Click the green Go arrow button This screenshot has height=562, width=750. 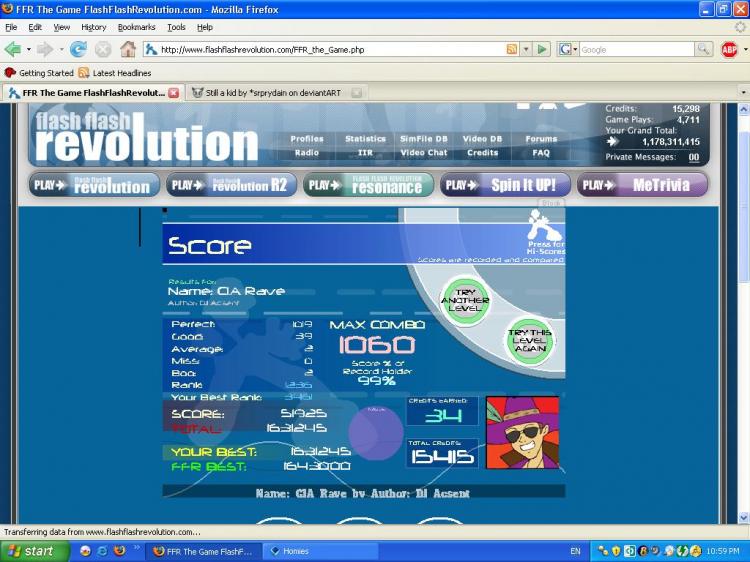(x=542, y=49)
